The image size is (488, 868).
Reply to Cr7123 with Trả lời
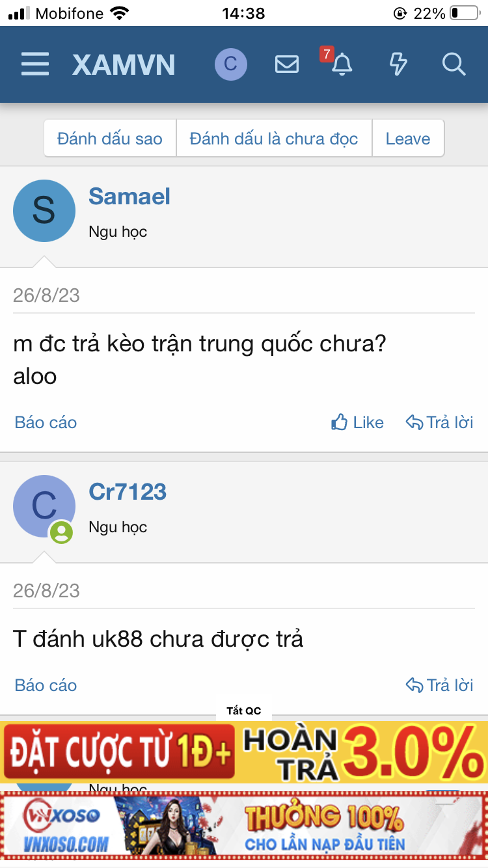[440, 685]
